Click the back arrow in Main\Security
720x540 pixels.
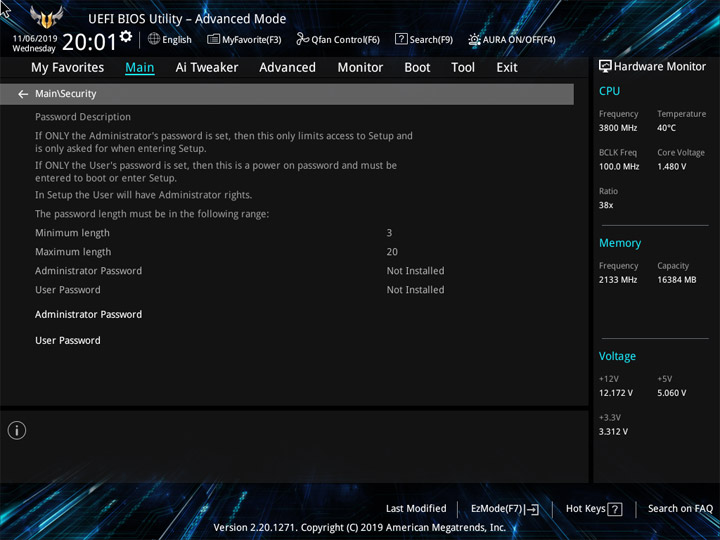[x=23, y=94]
